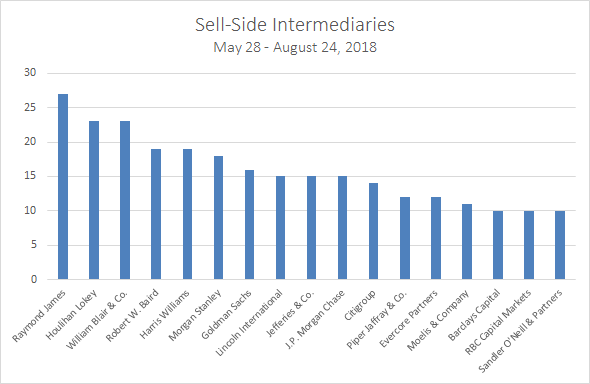Select the Morgan Stanley bar
Image resolution: width=590 pixels, height=384 pixels.
pos(218,217)
